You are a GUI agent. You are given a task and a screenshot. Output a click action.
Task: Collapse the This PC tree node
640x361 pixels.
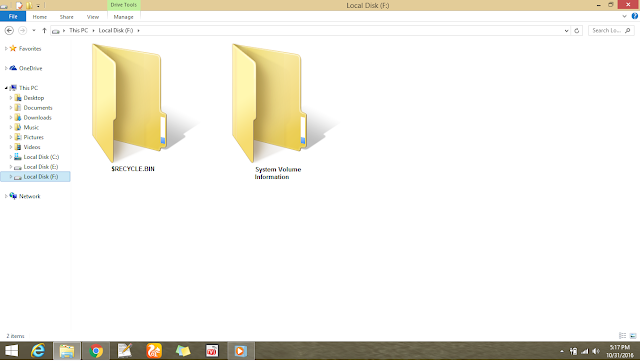6,88
